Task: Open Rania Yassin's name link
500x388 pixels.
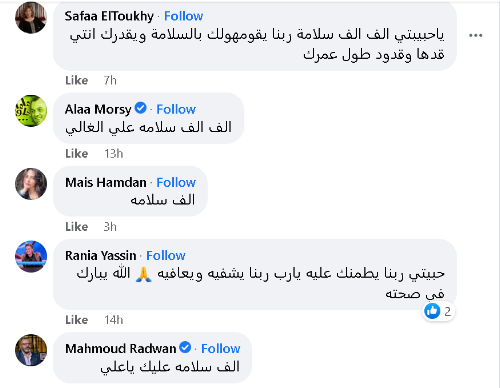Action: tap(101, 256)
